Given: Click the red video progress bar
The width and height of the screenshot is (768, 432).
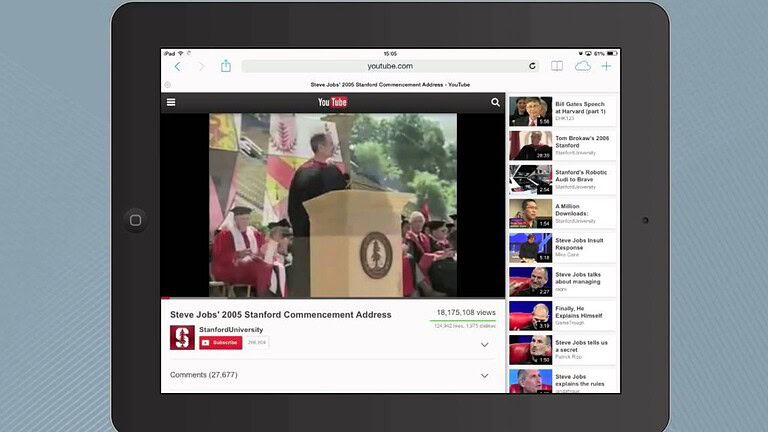Looking at the screenshot, I should click(x=165, y=298).
